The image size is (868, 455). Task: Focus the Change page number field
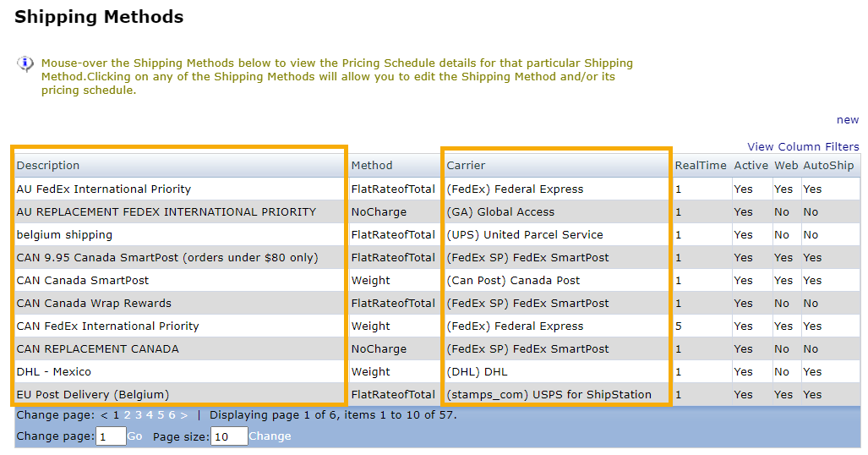[x=111, y=436]
